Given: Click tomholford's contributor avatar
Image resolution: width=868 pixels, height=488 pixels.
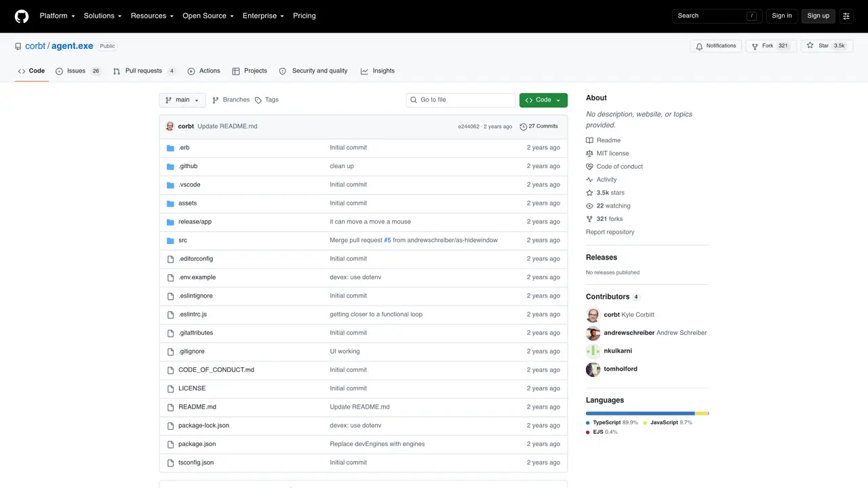Looking at the screenshot, I should (593, 369).
